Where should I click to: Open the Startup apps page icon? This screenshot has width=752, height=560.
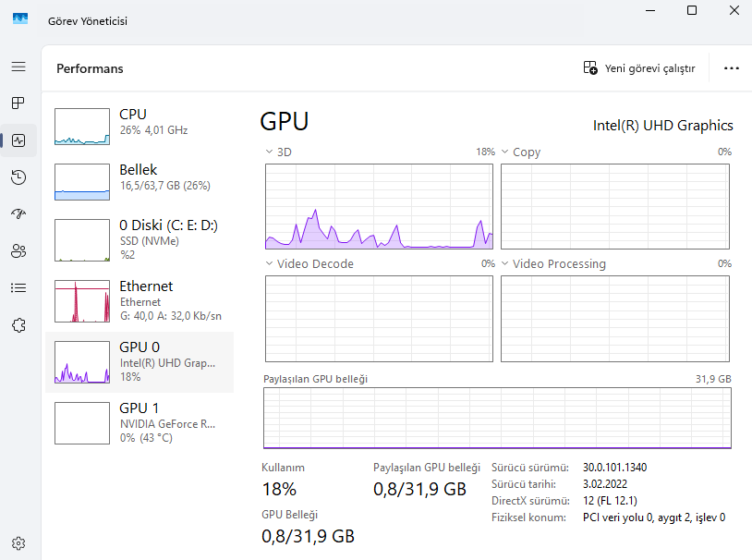point(18,213)
